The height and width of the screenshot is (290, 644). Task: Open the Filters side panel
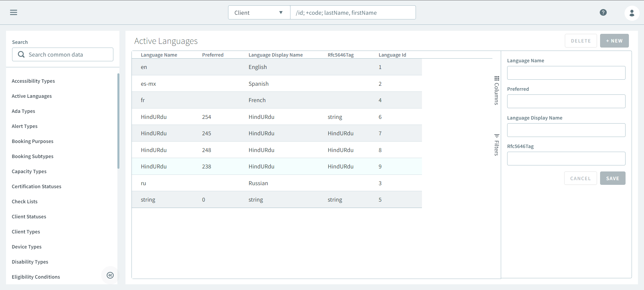click(x=496, y=145)
